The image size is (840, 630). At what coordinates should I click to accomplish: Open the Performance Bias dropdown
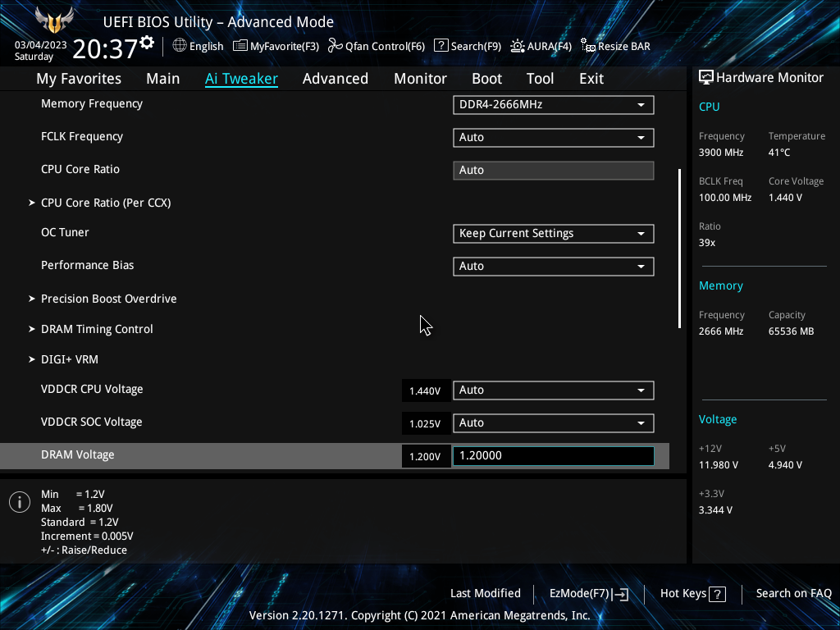click(554, 267)
